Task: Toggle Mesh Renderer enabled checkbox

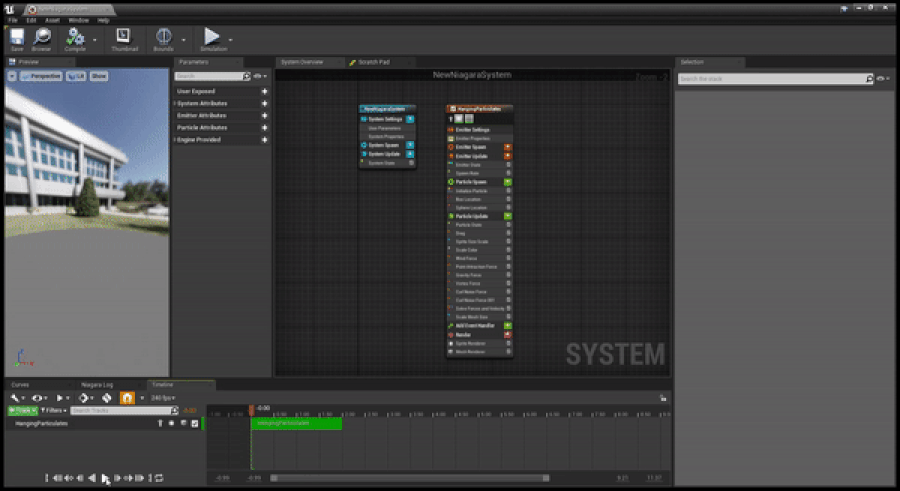Action: (x=508, y=351)
